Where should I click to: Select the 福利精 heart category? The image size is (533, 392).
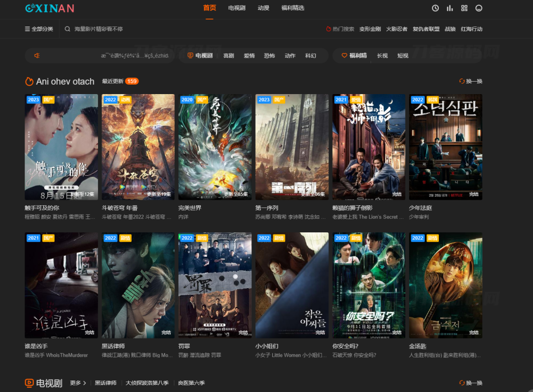pos(354,56)
